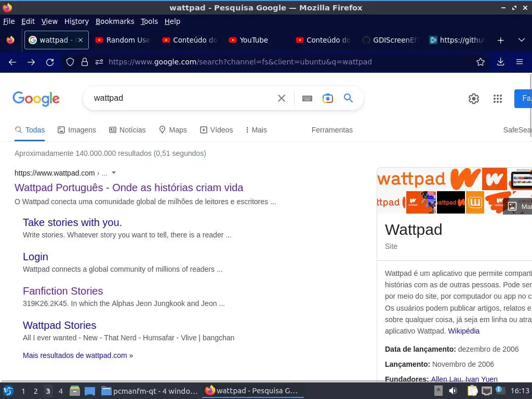
Task: Open the Wattpad Stories sitelink
Action: (60, 325)
